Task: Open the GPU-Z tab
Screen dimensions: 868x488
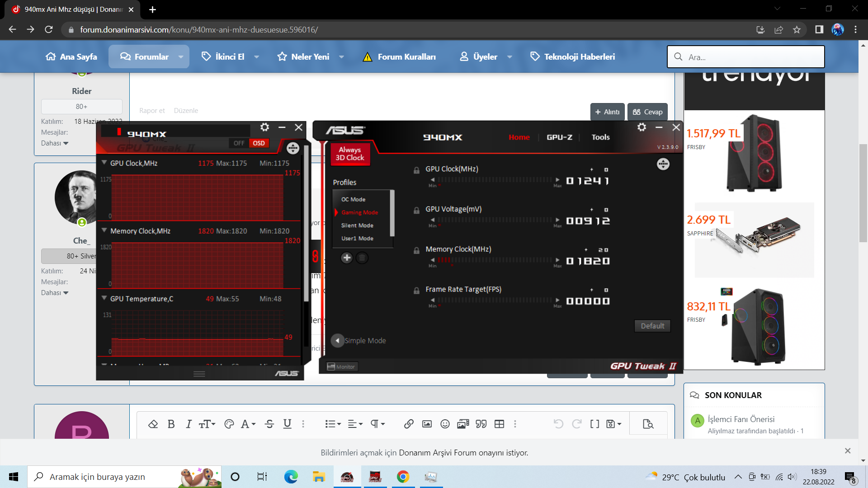Action: (x=559, y=137)
